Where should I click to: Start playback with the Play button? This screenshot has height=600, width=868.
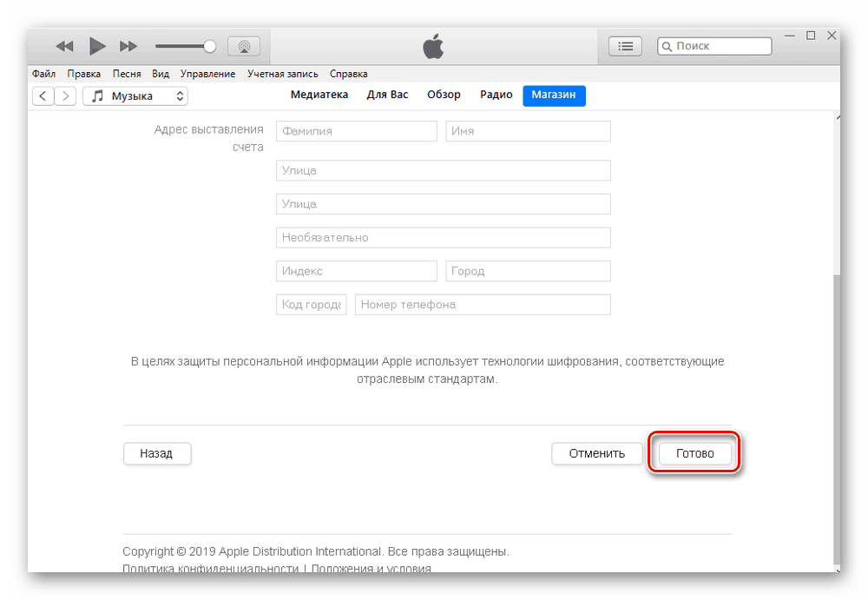[x=97, y=46]
